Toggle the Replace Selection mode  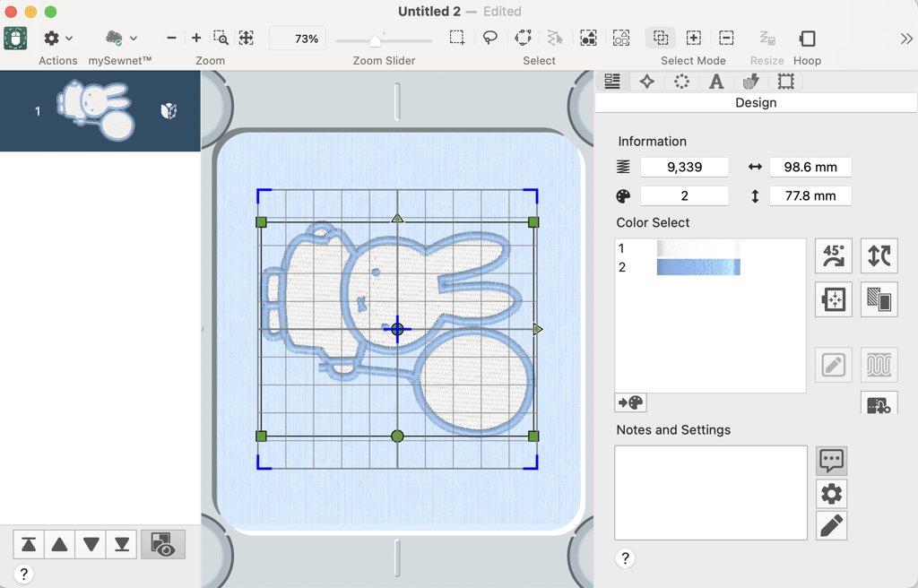pos(661,38)
